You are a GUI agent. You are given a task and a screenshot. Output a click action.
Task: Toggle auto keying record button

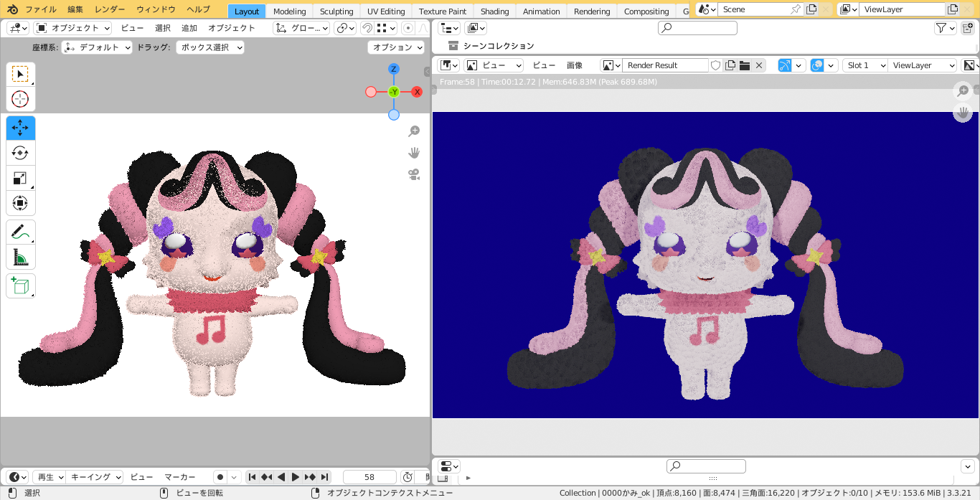(220, 477)
